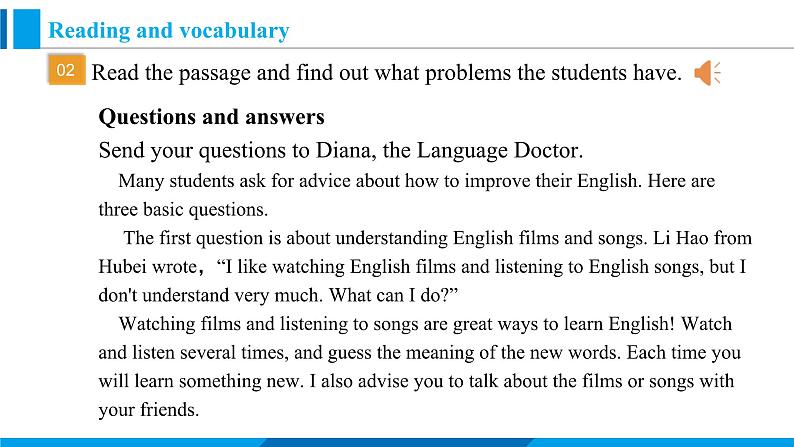The height and width of the screenshot is (447, 794).
Task: Click the final words 'your friends.'
Action: click(x=149, y=410)
